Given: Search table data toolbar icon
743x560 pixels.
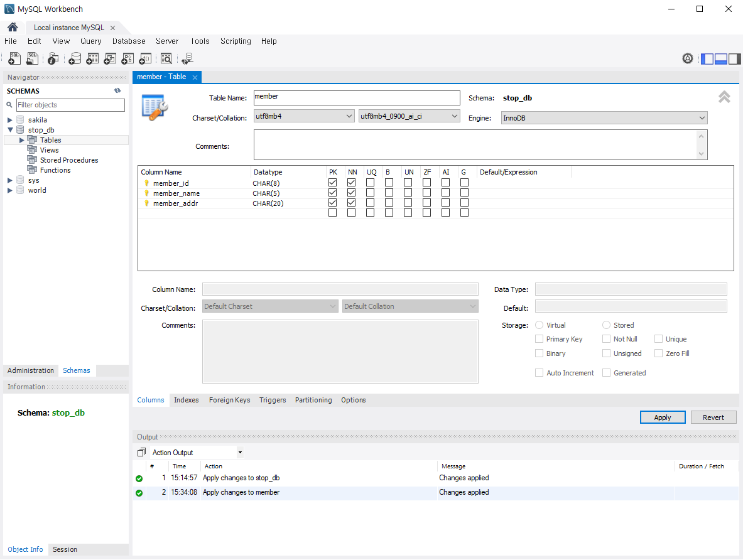Looking at the screenshot, I should tap(166, 58).
